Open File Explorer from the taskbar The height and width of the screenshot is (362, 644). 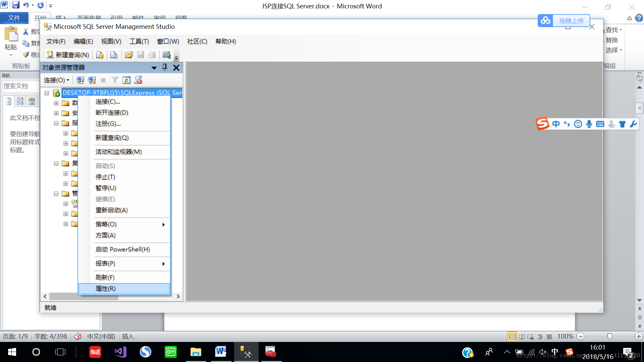click(x=196, y=352)
